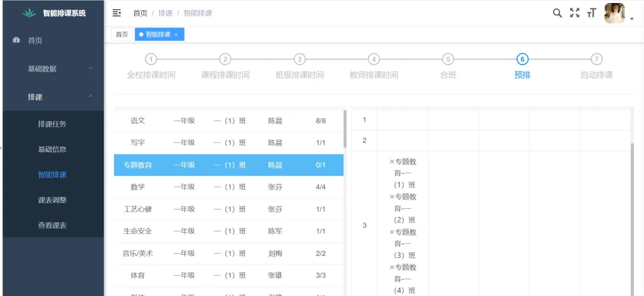Open 排课任务 in the sidebar
This screenshot has height=296, width=644.
(52, 124)
